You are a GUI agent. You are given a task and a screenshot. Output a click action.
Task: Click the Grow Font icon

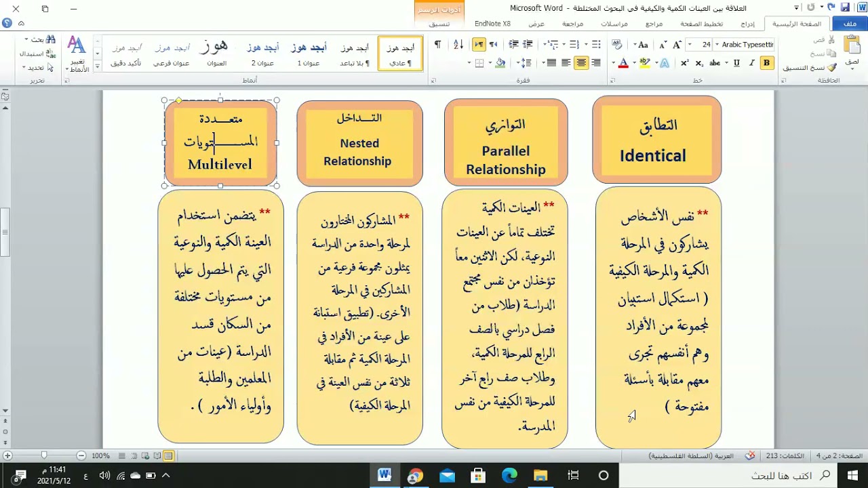[x=676, y=45]
